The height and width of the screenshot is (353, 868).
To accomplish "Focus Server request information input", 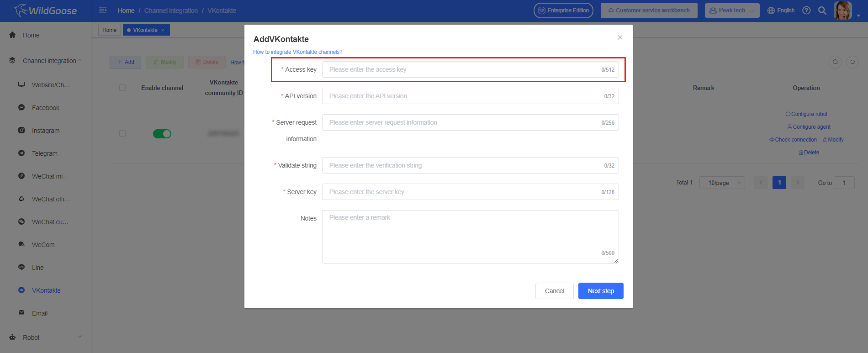I will (x=471, y=122).
